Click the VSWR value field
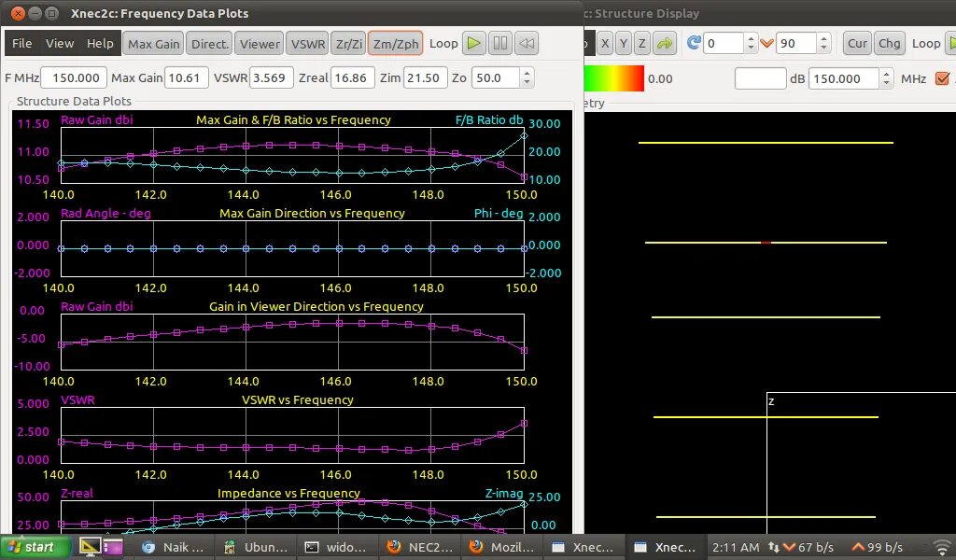Screen dimensions: 956x560 click(x=272, y=78)
